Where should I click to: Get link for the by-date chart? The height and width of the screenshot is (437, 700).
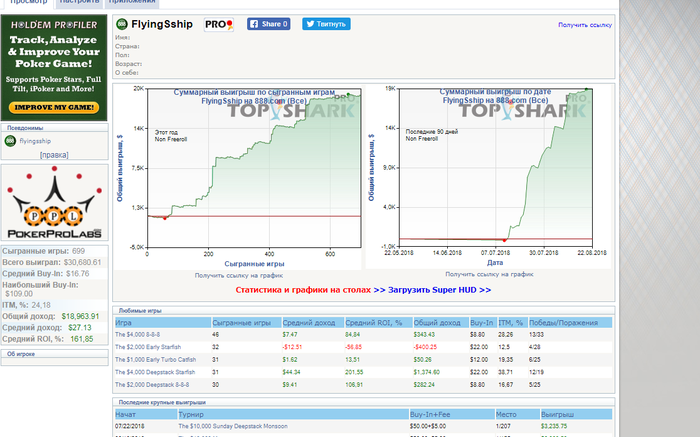pos(489,275)
